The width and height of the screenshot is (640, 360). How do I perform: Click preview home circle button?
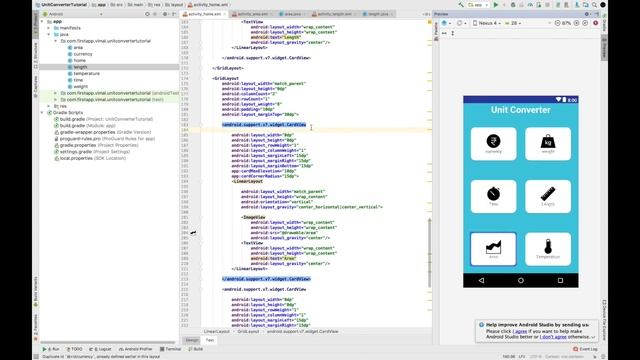pyautogui.click(x=521, y=280)
